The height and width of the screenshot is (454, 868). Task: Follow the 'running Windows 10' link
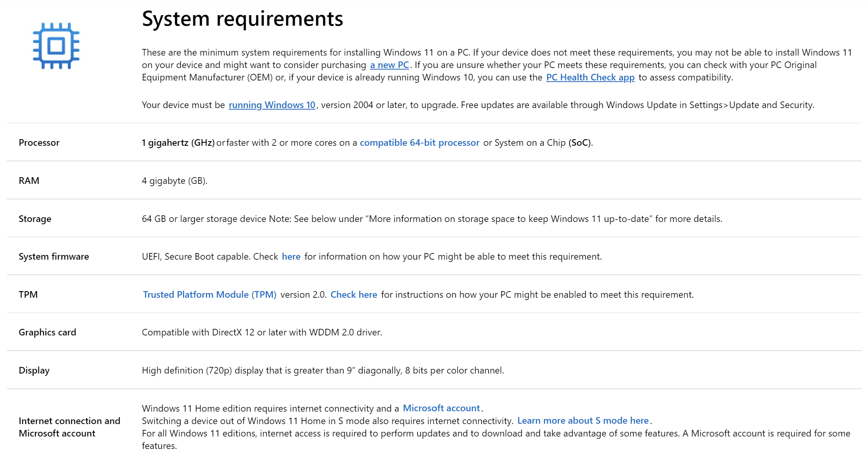point(272,105)
